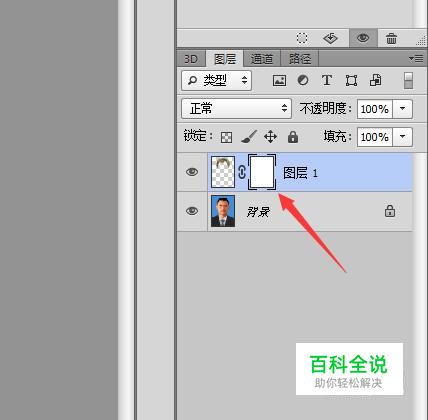The image size is (428, 420).
Task: Click the mask link chain icon
Action: 242,172
